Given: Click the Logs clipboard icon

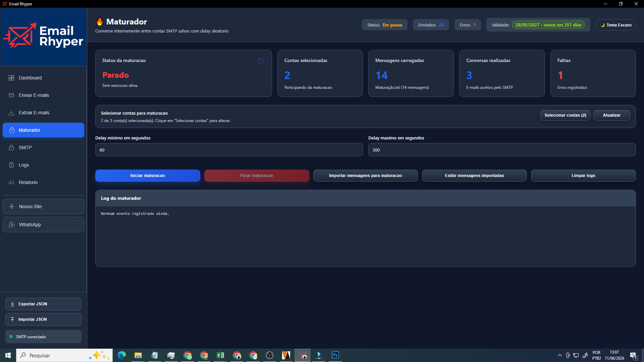Looking at the screenshot, I should point(11,165).
